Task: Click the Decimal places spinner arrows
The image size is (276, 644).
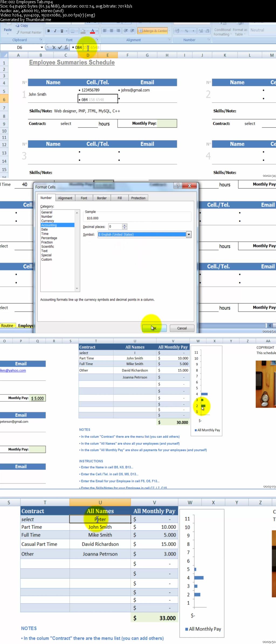Action: pos(125,227)
